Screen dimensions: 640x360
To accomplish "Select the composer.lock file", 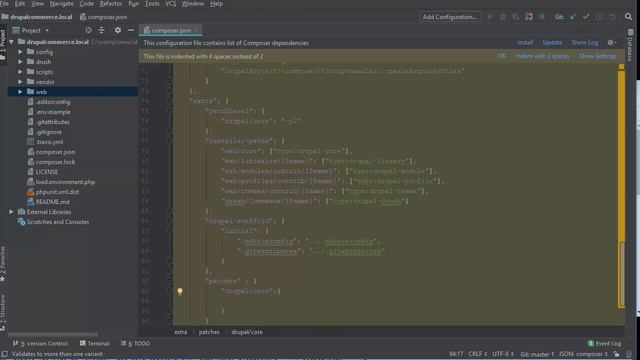I will point(55,162).
